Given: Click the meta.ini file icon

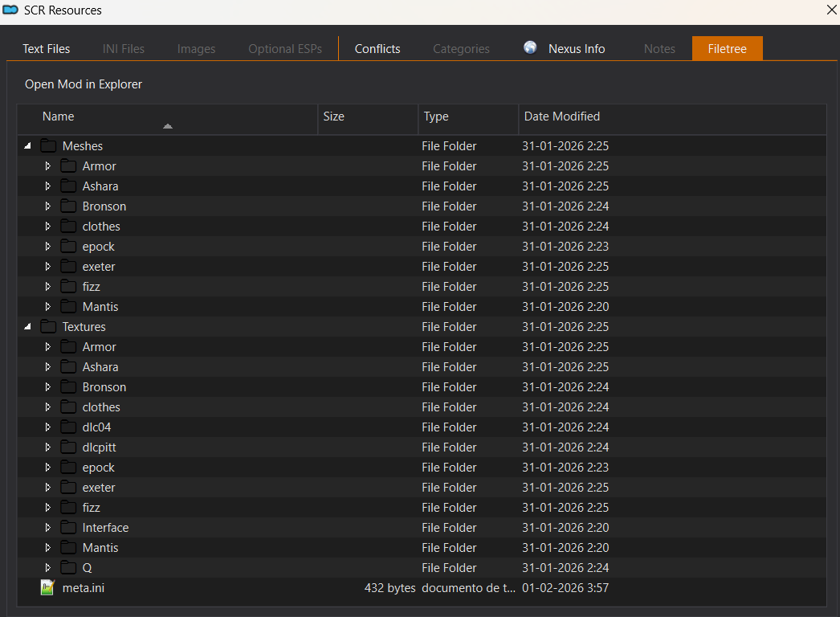Looking at the screenshot, I should (x=47, y=587).
